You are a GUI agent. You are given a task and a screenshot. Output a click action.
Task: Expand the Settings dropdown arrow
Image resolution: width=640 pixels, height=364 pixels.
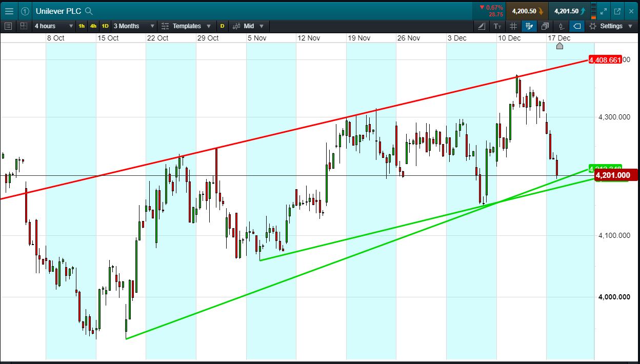(630, 26)
